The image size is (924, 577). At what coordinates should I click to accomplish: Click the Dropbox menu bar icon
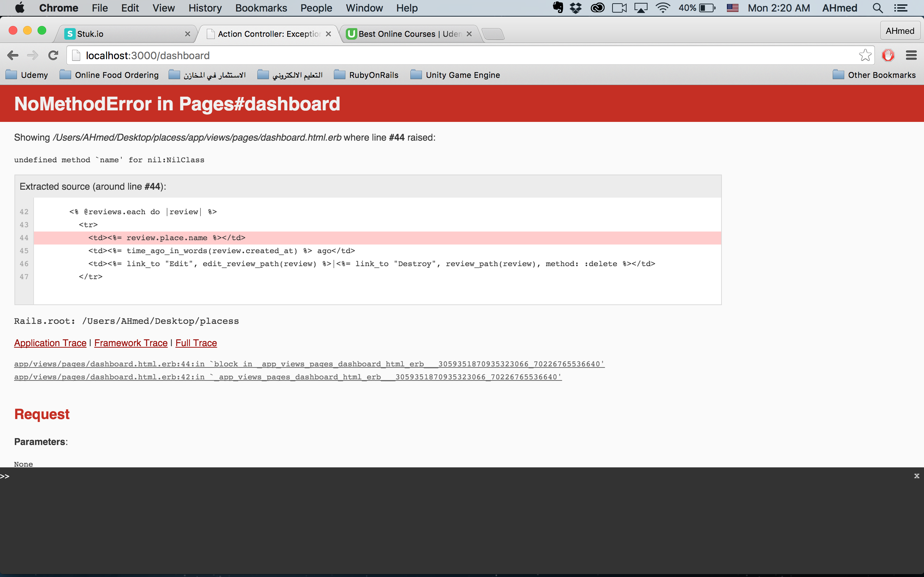coord(575,8)
